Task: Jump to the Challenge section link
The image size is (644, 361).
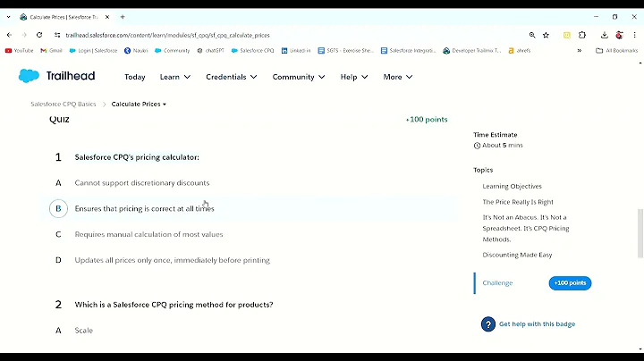Action: point(497,283)
